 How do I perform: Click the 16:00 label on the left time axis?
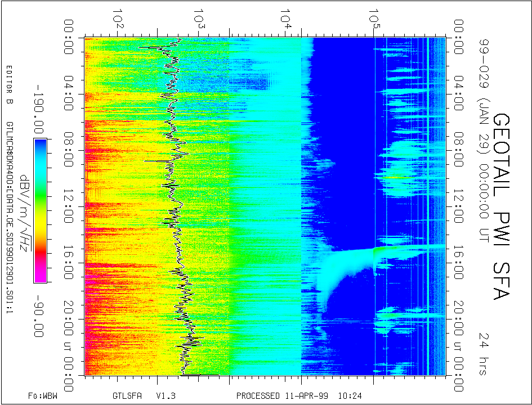(x=68, y=262)
